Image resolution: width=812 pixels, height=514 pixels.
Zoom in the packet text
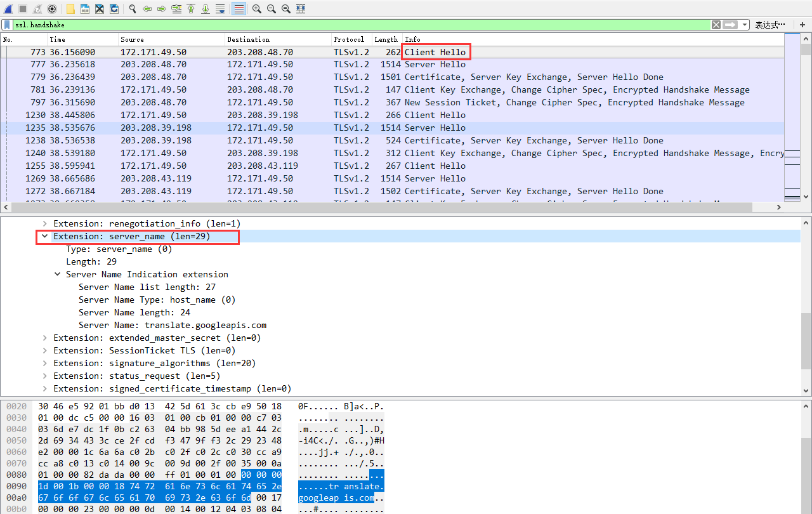coord(257,9)
